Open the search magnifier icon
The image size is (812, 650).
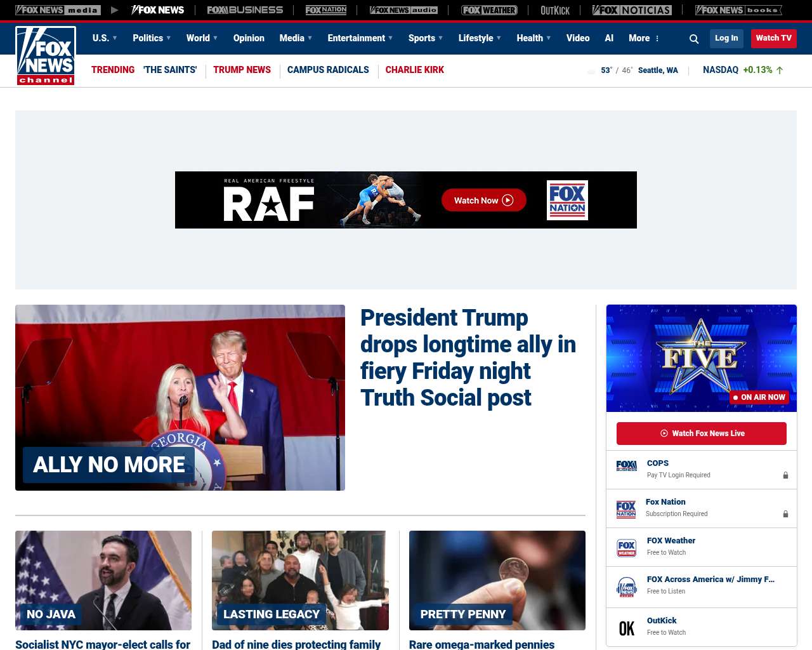click(694, 39)
